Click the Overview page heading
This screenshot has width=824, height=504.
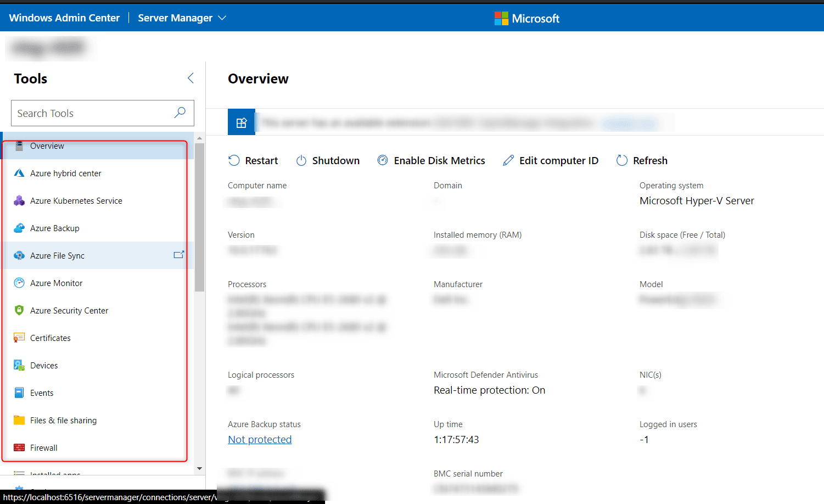click(x=258, y=79)
